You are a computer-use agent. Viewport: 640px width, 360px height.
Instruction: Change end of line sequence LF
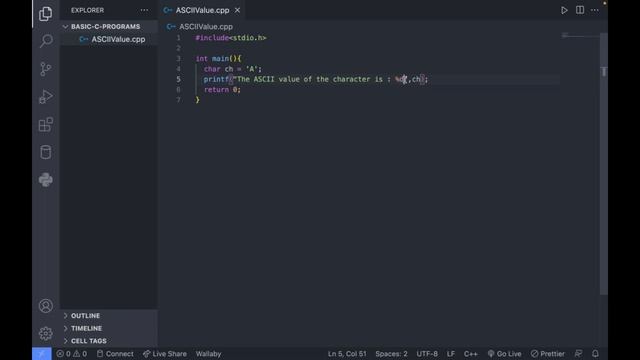click(451, 353)
